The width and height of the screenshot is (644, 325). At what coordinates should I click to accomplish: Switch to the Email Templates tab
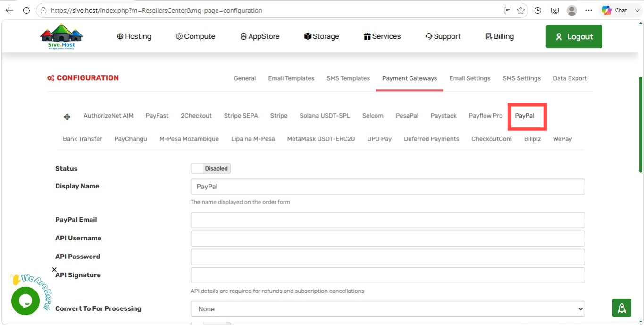coord(291,78)
